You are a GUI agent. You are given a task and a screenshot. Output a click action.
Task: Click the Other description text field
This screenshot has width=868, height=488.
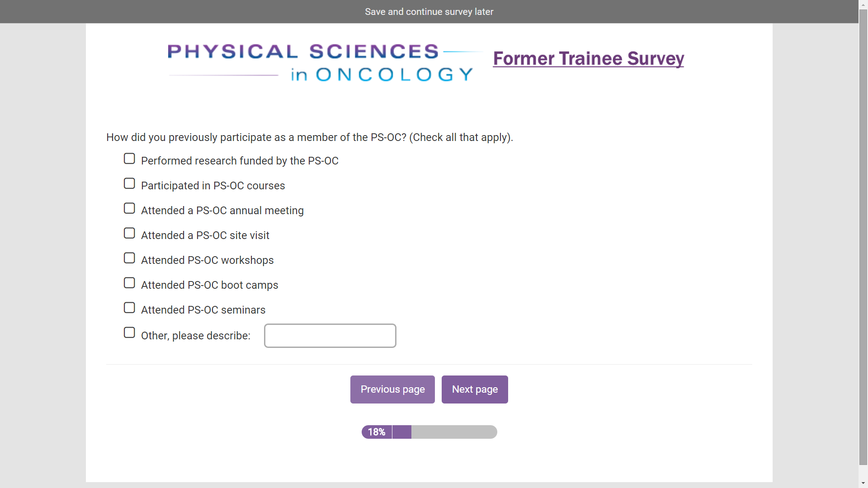click(330, 336)
